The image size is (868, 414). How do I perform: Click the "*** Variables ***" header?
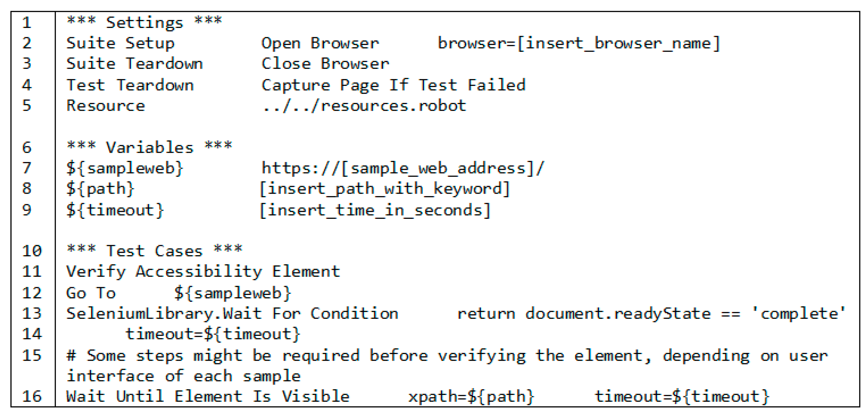tap(149, 147)
